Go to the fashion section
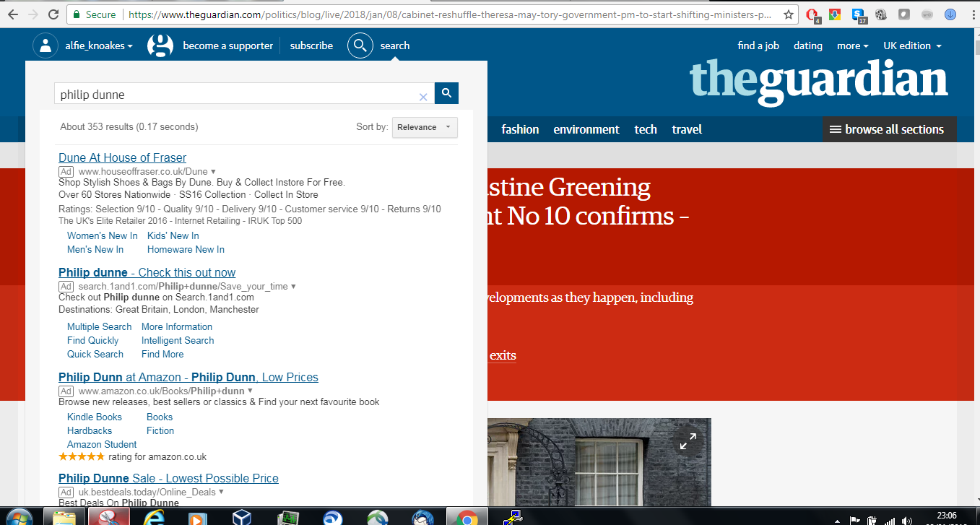This screenshot has height=525, width=980. 520,129
